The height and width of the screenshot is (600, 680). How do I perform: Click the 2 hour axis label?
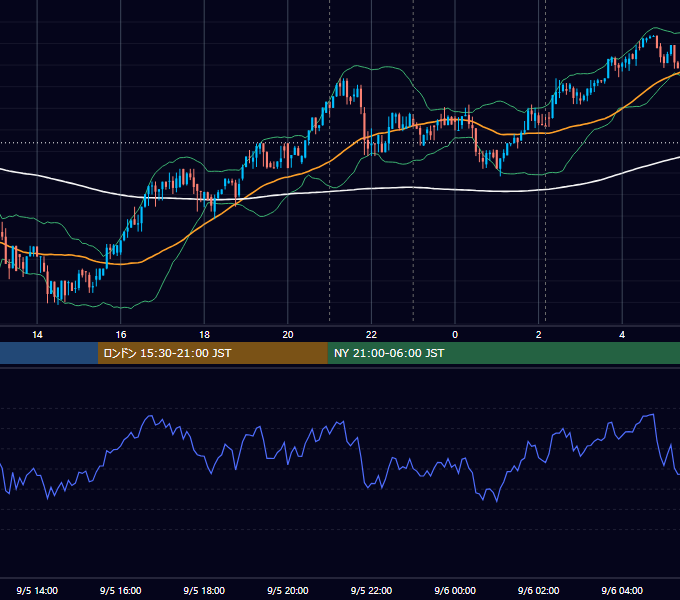coord(539,335)
